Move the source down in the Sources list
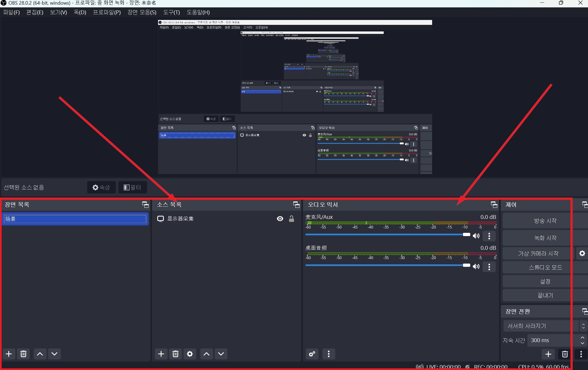This screenshot has width=588, height=370. (221, 354)
